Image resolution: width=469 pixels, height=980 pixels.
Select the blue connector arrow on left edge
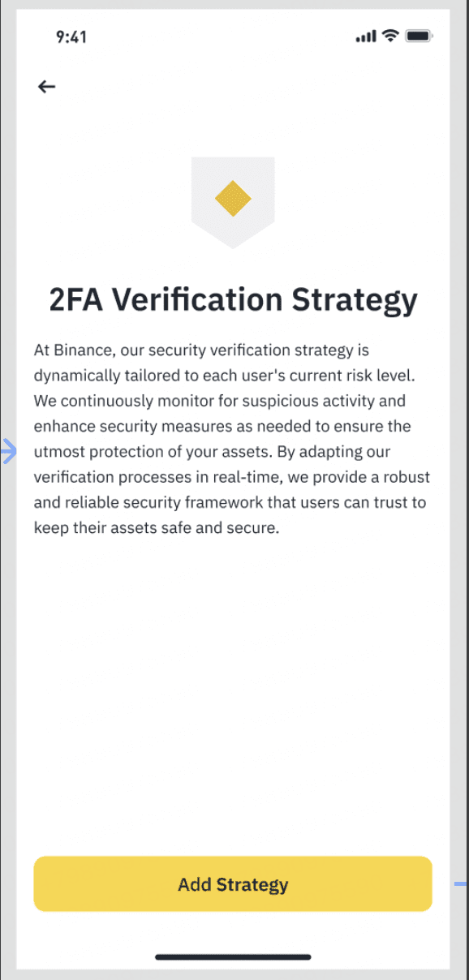[9, 452]
